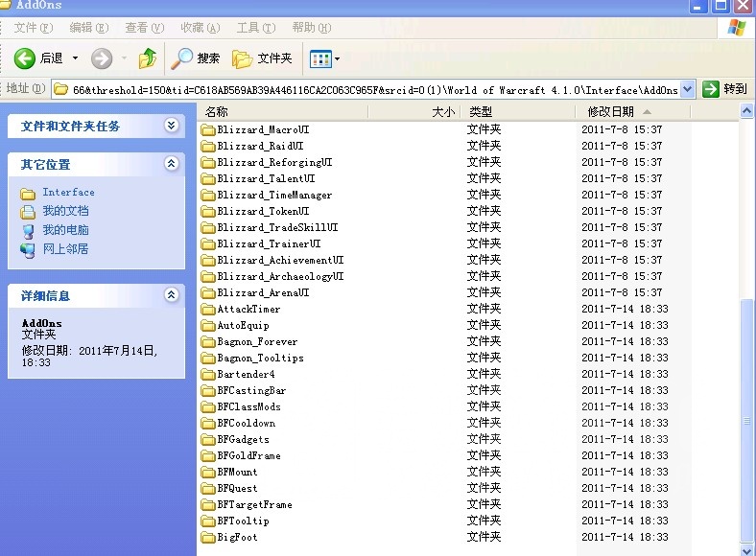This screenshot has width=756, height=556.
Task: Click the BigFoot folder name
Action: (x=237, y=537)
